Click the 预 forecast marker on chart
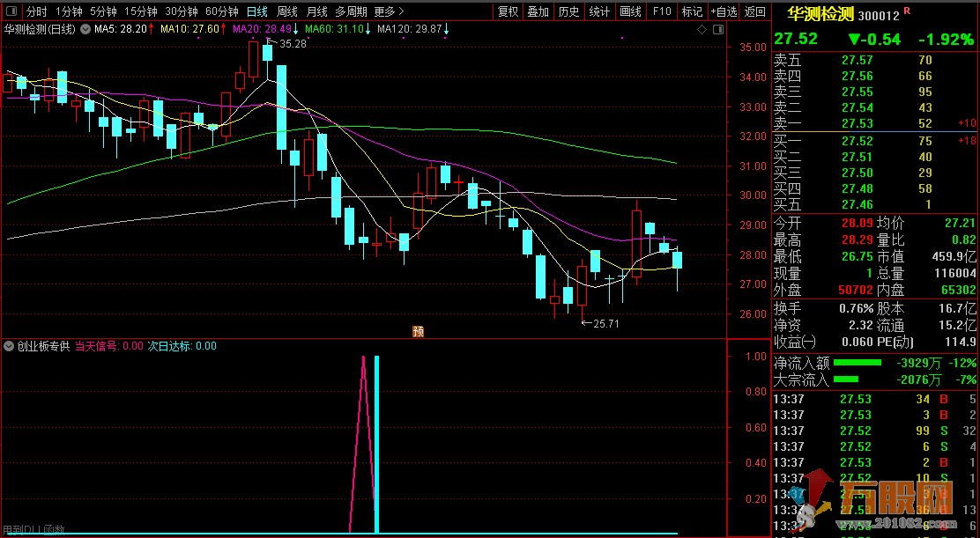Image resolution: width=980 pixels, height=538 pixels. (x=418, y=332)
